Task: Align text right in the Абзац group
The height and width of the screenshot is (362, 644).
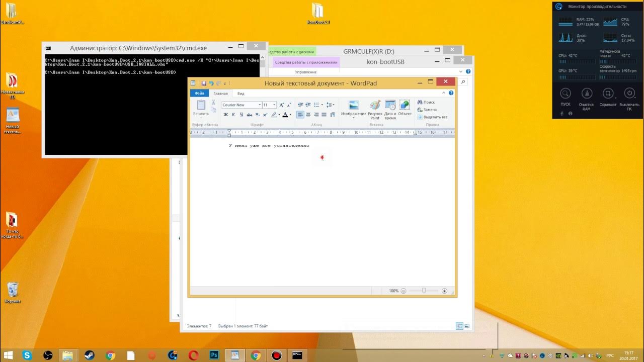Action: (316, 115)
